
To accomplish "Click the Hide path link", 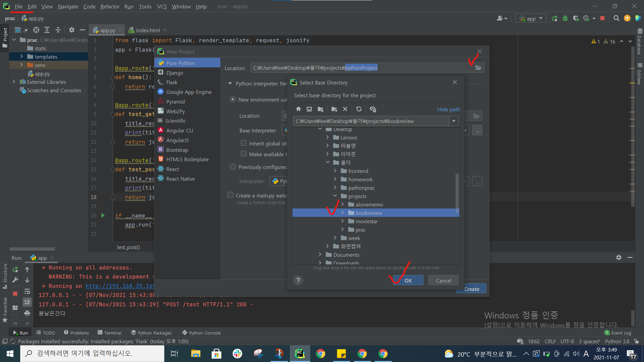I will [448, 109].
